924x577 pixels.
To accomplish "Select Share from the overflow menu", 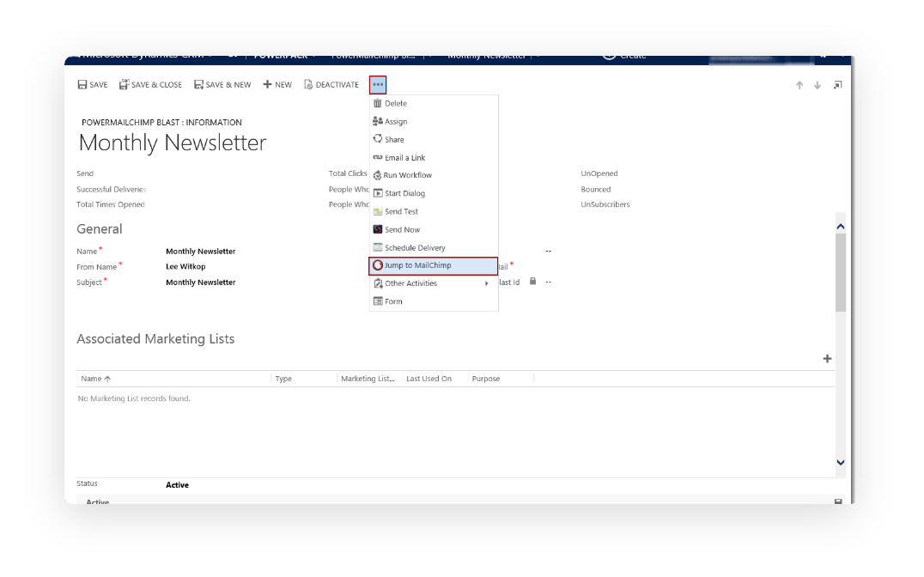I will point(434,140).
